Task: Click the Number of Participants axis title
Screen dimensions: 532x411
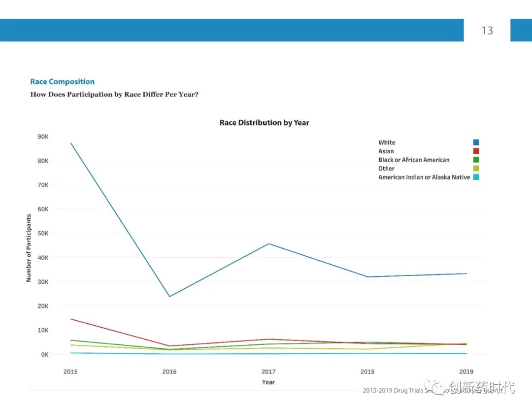Action: (29, 248)
